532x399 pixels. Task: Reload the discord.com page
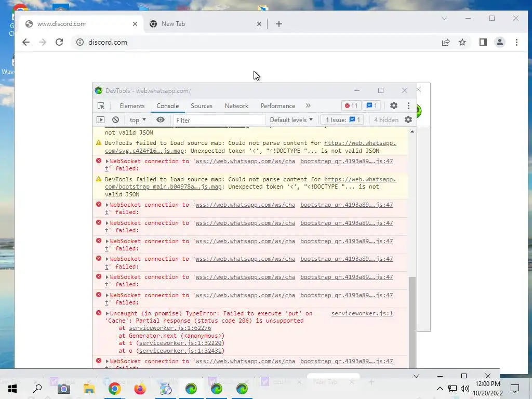[59, 42]
